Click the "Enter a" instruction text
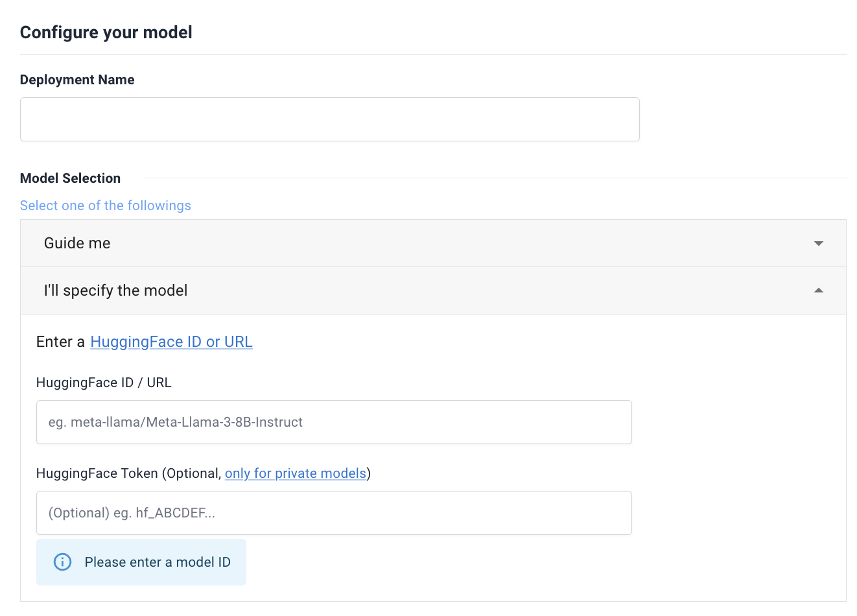This screenshot has width=857, height=616. click(x=60, y=342)
